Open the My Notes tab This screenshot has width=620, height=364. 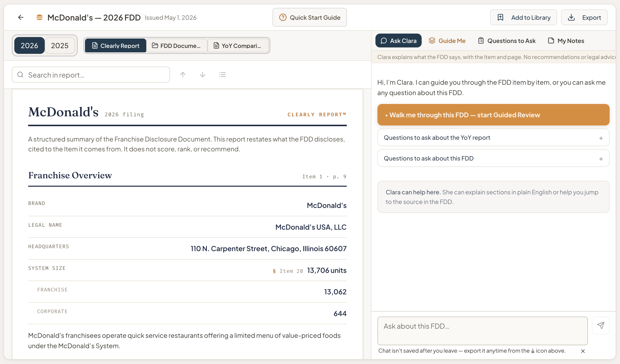[x=566, y=40]
